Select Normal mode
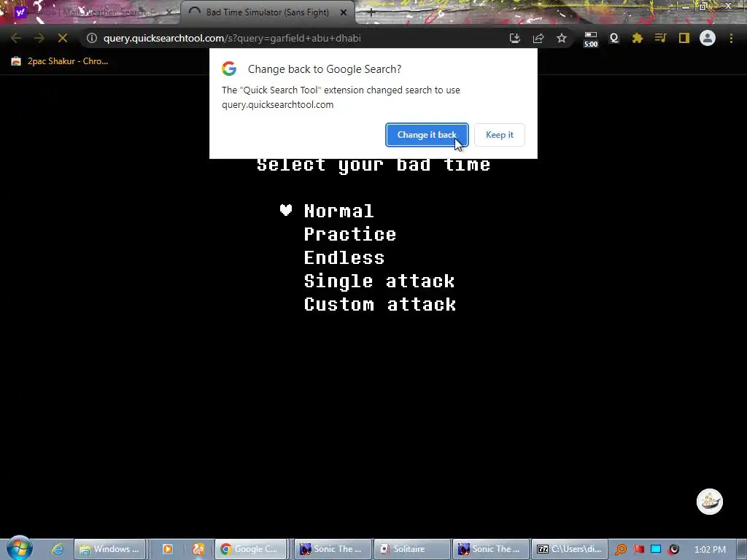Image resolution: width=747 pixels, height=560 pixels. click(x=338, y=211)
